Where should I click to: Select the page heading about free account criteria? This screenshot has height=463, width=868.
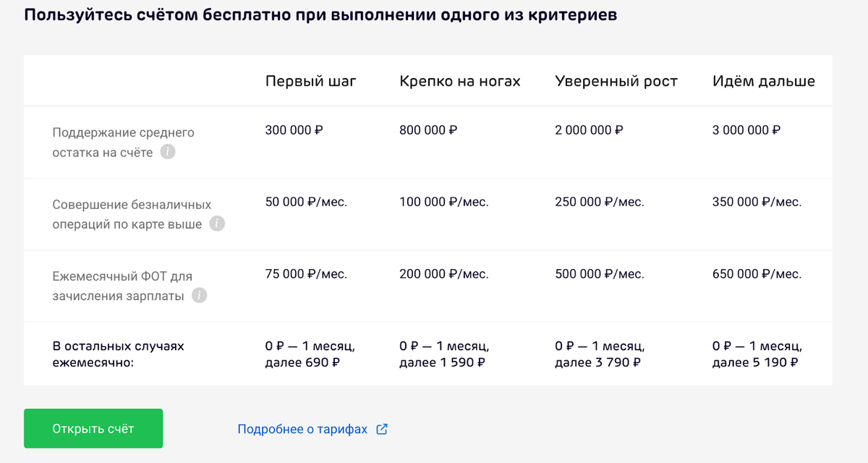(x=320, y=13)
